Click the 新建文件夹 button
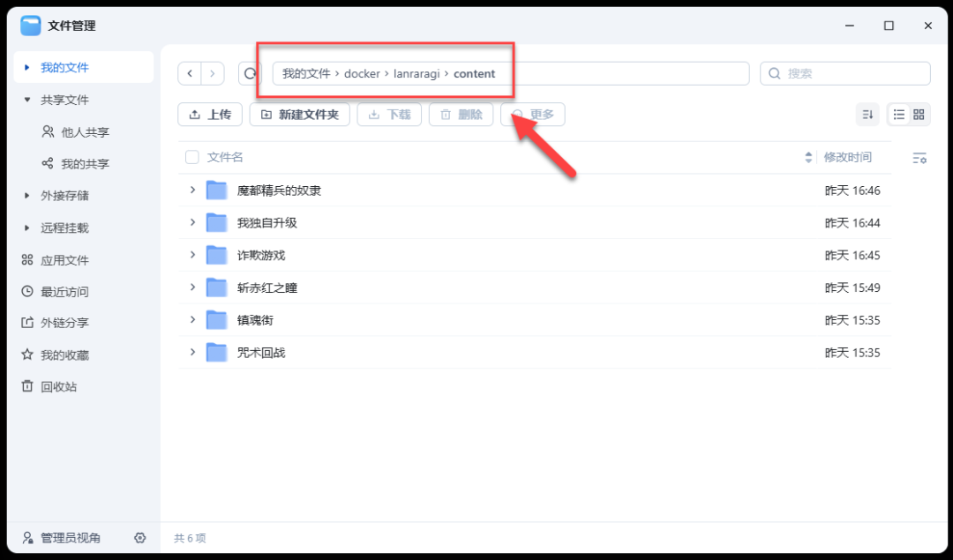953x560 pixels. coord(300,114)
